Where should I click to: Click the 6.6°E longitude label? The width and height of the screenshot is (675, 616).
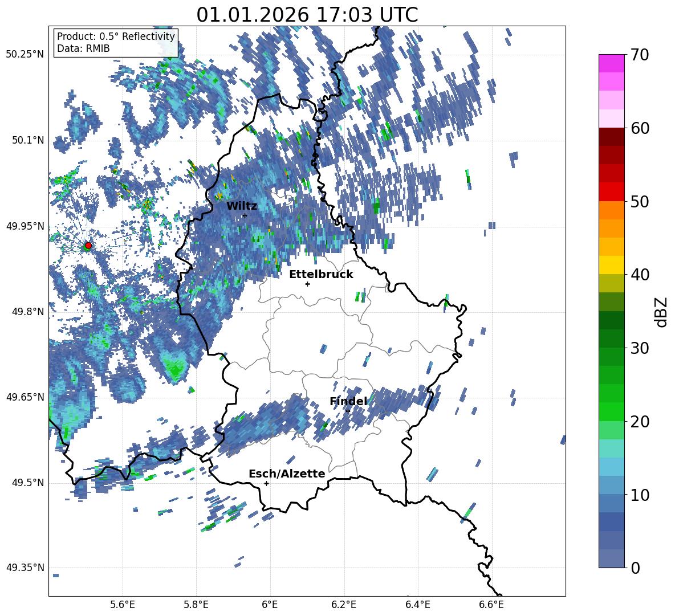coord(491,605)
